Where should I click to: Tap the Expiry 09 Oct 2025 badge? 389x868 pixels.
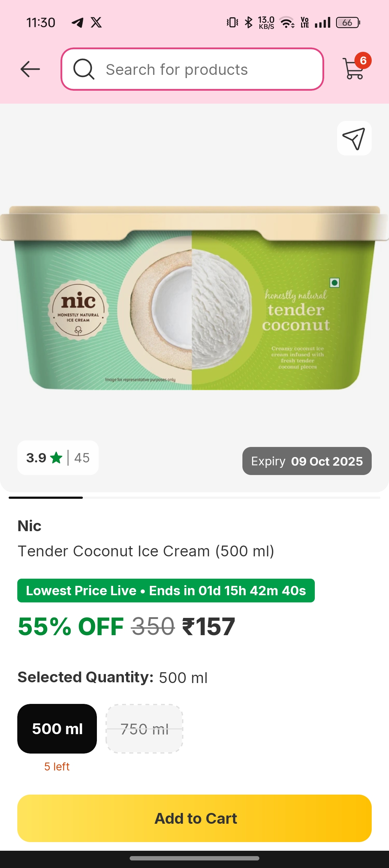307,461
